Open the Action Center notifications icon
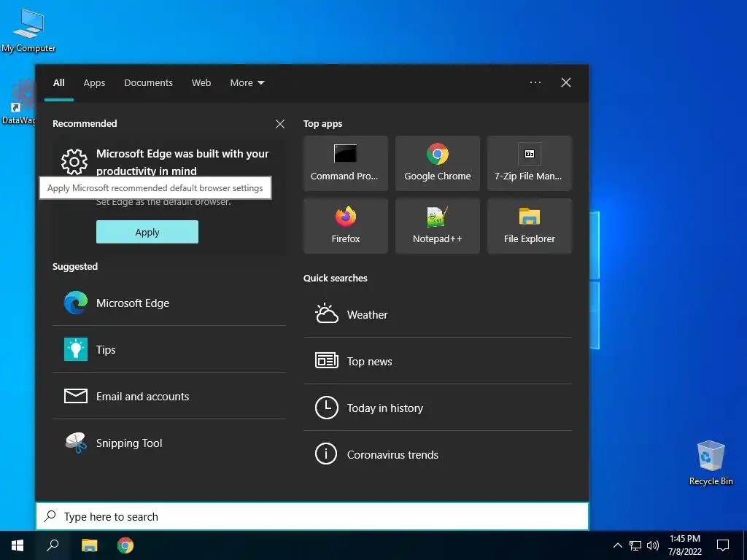 tap(723, 545)
